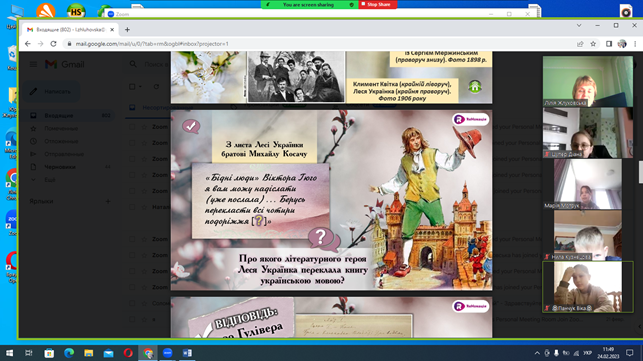
Task: Switch to the Несортированные inbox tab
Action: pos(162,107)
